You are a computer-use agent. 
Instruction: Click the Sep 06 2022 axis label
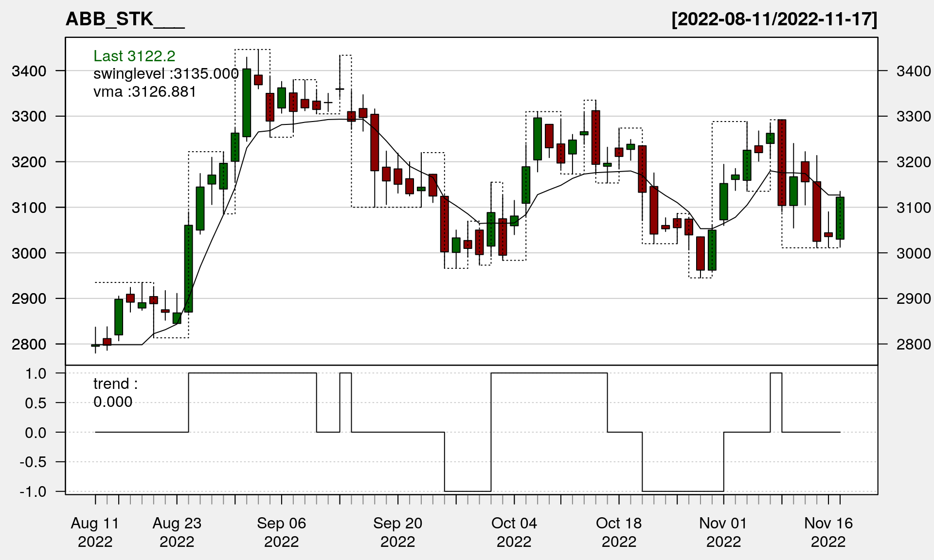[x=281, y=532]
